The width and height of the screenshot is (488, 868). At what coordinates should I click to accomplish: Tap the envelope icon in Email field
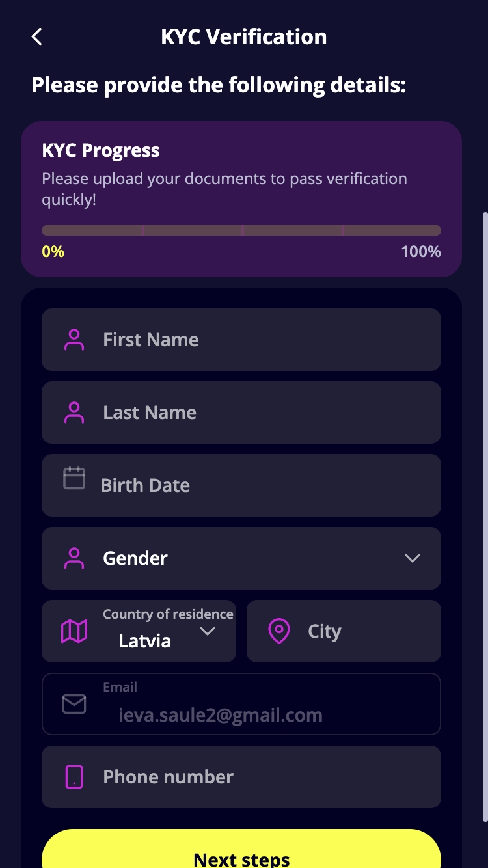tap(74, 704)
